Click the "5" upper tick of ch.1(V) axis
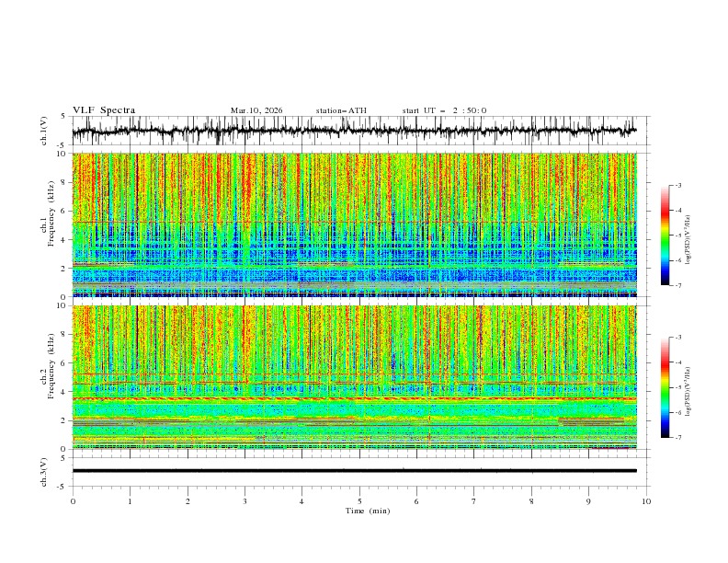This screenshot has height=563, width=728. 63,116
